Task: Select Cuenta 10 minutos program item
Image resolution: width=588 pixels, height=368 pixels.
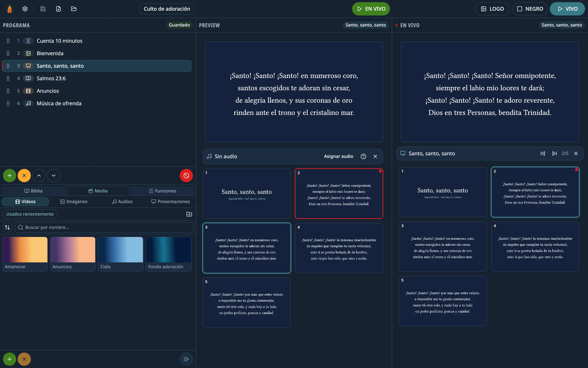Action: [x=97, y=41]
